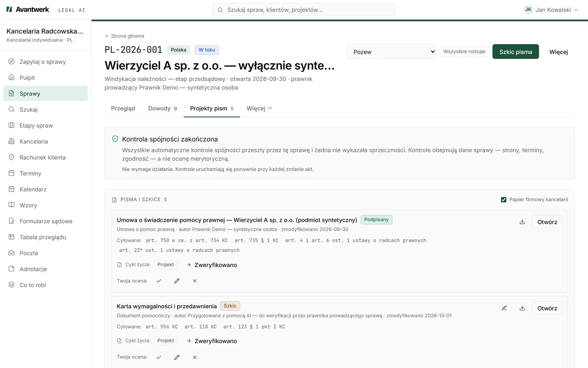The image size is (588, 368).
Task: Click pencil rating icon for Karta wymagalności
Action: (177, 357)
